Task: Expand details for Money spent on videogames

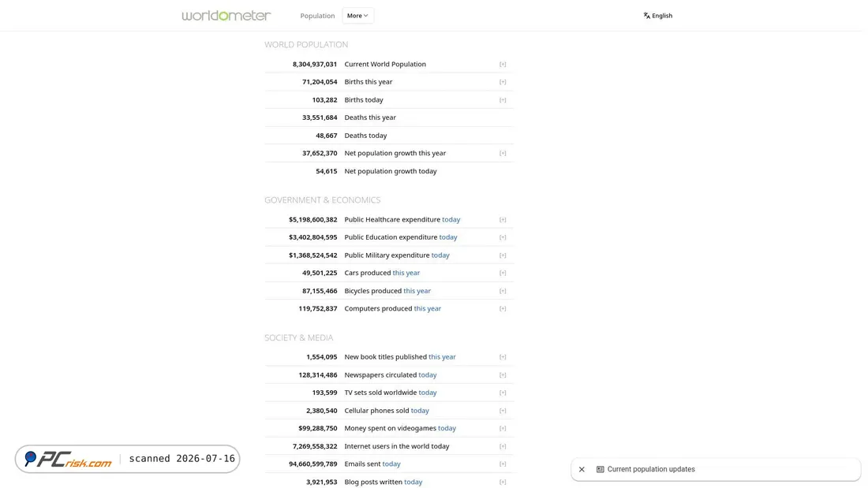Action: pyautogui.click(x=503, y=428)
